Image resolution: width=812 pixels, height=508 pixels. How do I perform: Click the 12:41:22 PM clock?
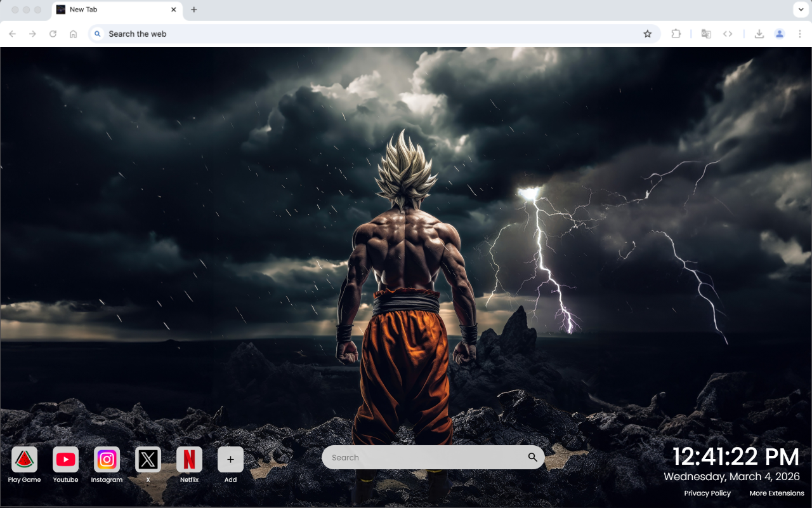(x=736, y=457)
